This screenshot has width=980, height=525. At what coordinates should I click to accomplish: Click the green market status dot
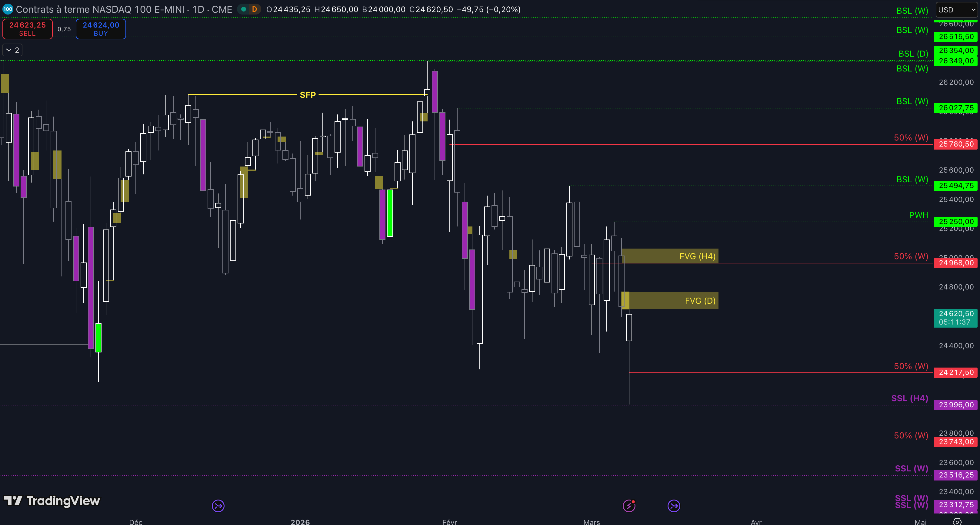coord(243,9)
